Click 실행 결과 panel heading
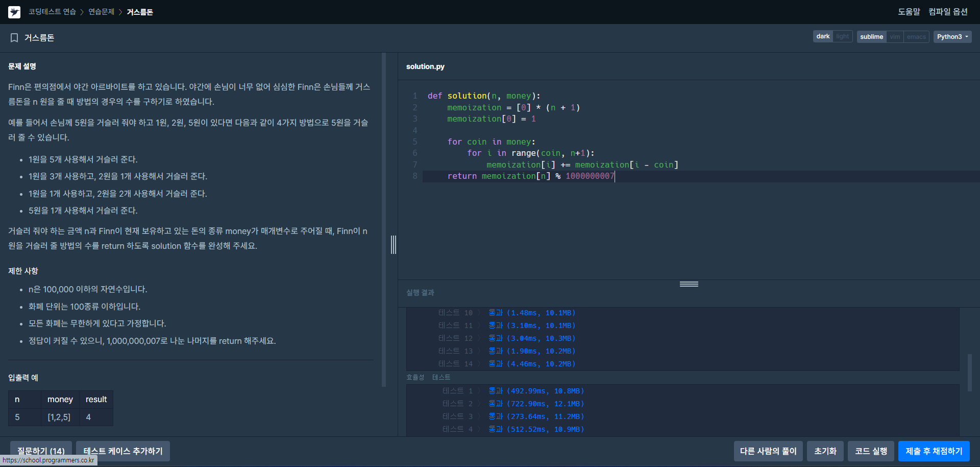Viewport: 980px width, 467px height. tap(420, 293)
